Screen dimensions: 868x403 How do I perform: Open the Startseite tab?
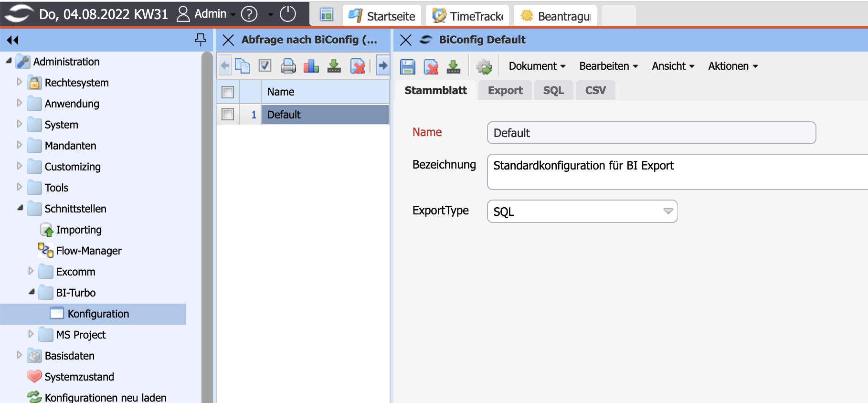(382, 16)
